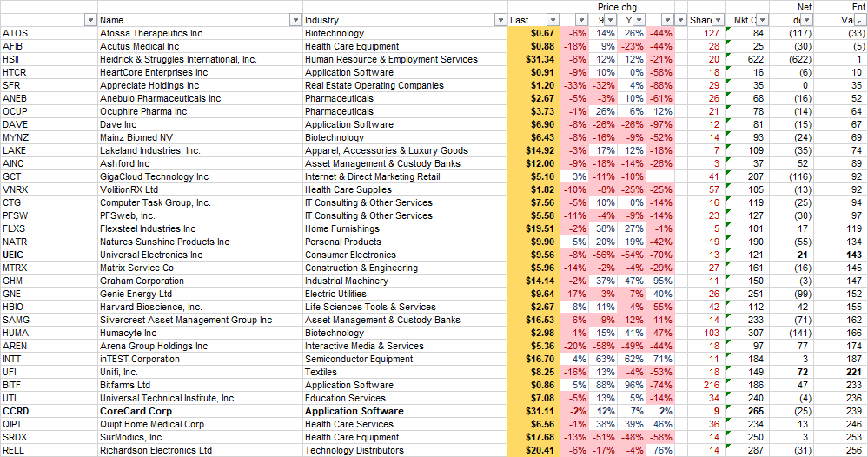Click 'Life Sciences Tools & Services' cell
Image resolution: width=868 pixels, height=457 pixels.
point(405,307)
